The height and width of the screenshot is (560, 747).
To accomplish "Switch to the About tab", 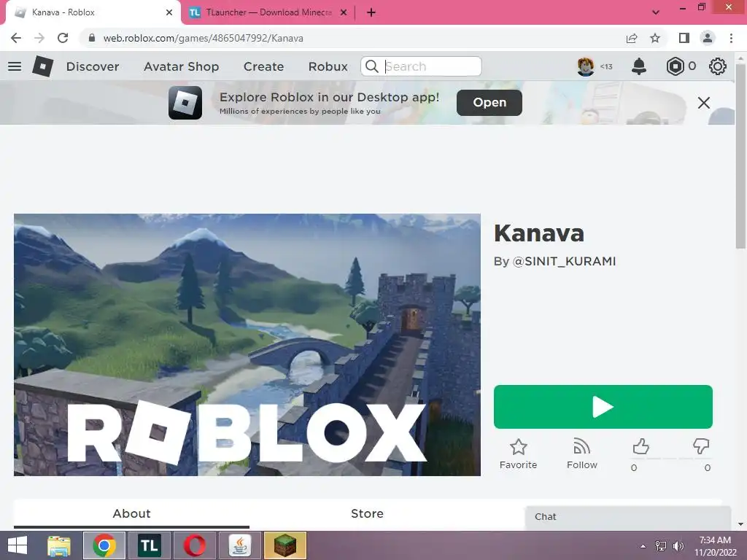I will 131,513.
